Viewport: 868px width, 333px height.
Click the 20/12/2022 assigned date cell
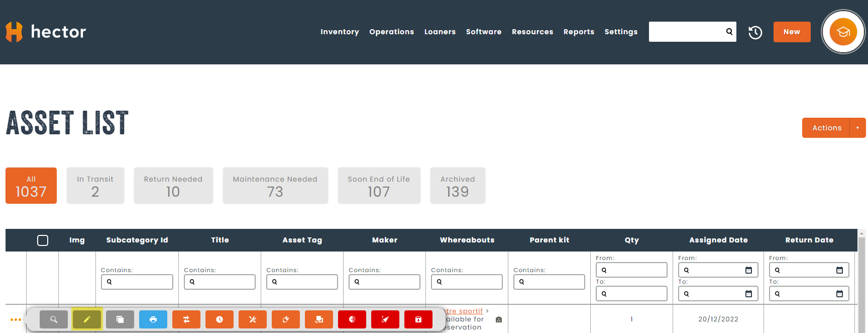pos(718,319)
